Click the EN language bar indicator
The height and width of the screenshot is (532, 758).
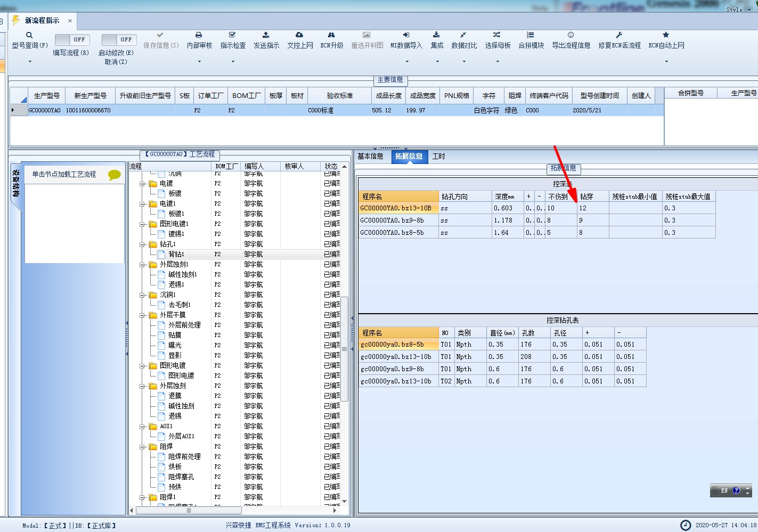(724, 491)
